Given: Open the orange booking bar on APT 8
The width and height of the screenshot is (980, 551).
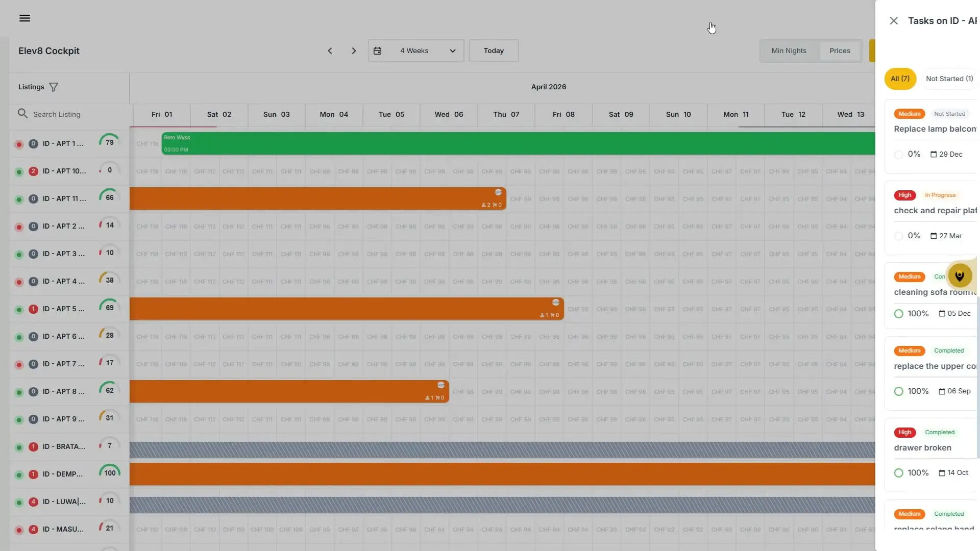Looking at the screenshot, I should [x=289, y=391].
